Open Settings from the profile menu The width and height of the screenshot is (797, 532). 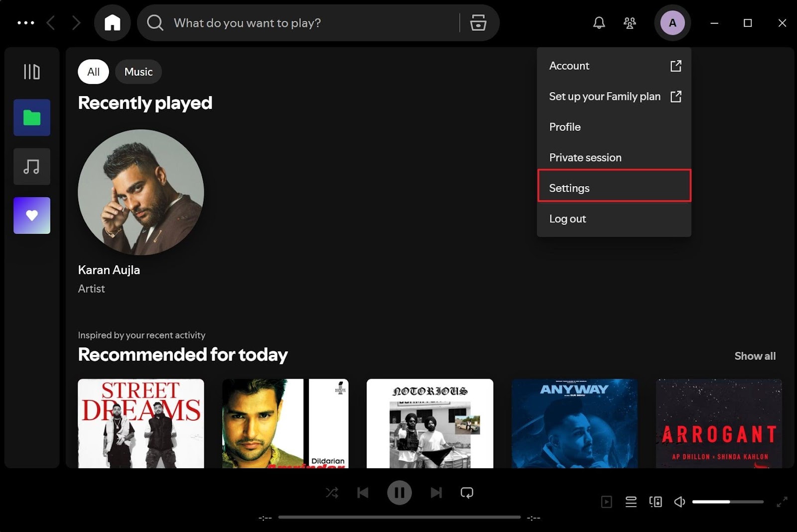tap(614, 188)
